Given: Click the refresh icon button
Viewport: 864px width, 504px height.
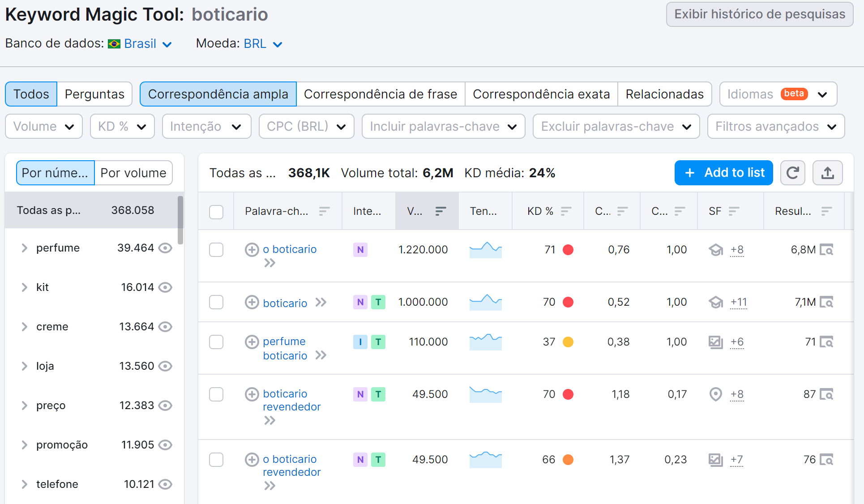Looking at the screenshot, I should 792,173.
